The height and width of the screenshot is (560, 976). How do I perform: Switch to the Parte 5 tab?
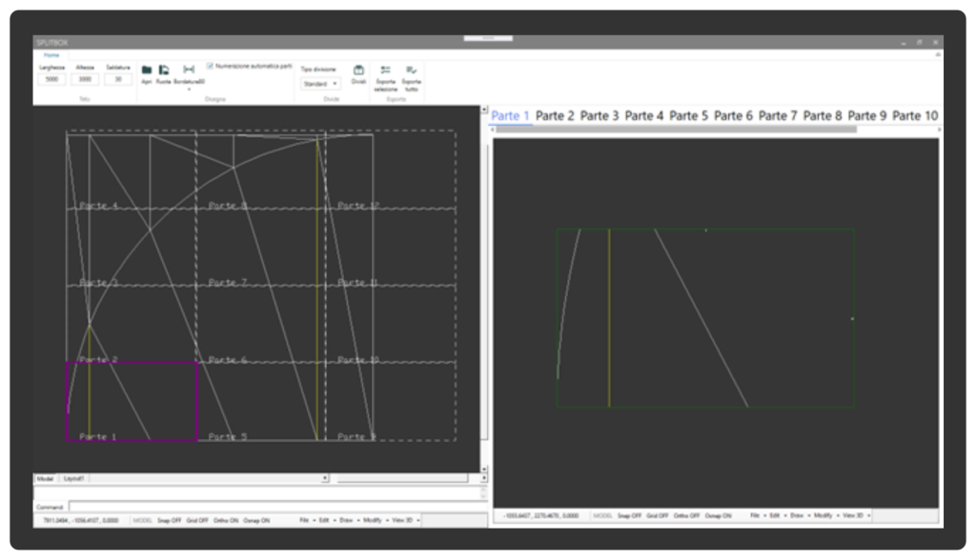coord(688,116)
